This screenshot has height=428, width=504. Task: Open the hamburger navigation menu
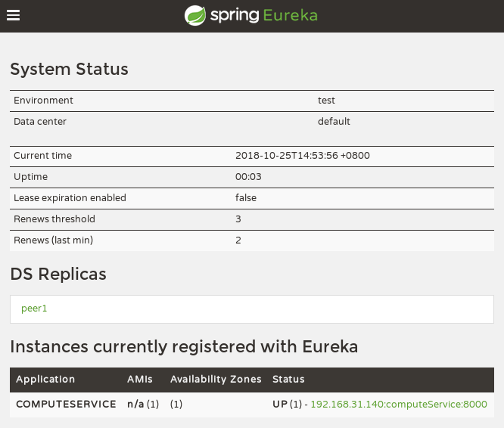coord(13,15)
